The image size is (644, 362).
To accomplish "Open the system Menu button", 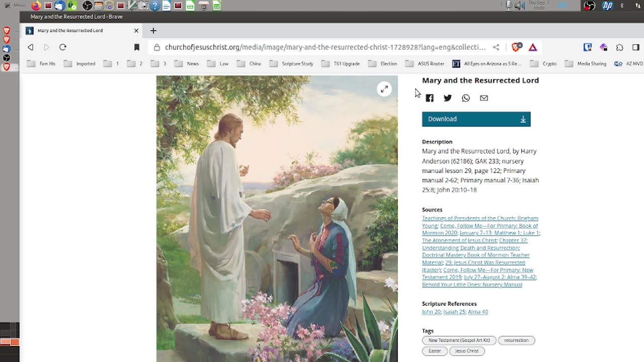I will coord(14,6).
